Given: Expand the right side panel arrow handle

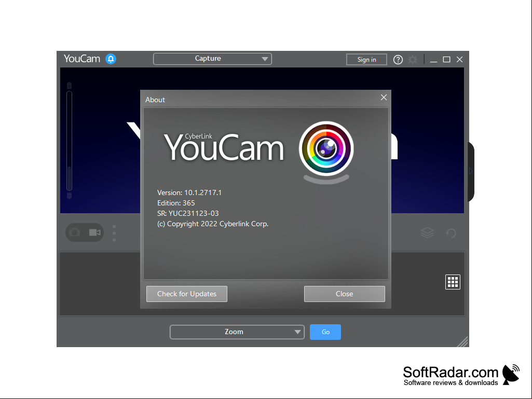Looking at the screenshot, I should 471,171.
